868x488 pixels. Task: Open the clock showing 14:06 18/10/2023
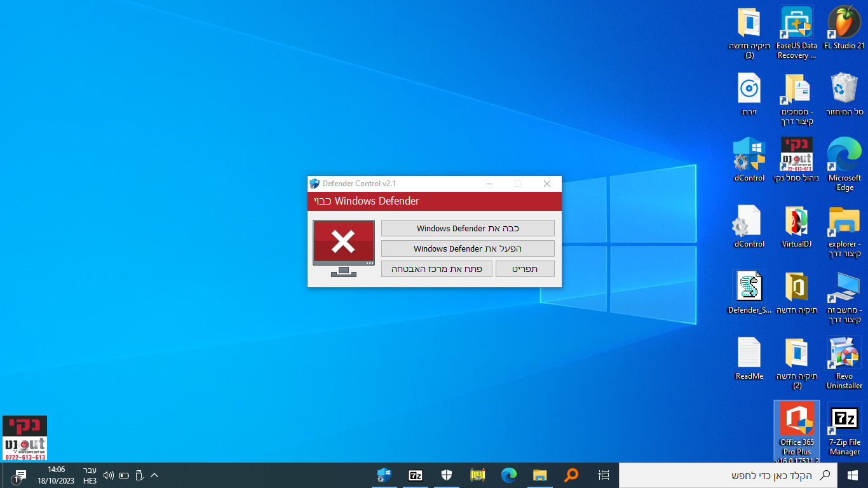click(x=56, y=475)
